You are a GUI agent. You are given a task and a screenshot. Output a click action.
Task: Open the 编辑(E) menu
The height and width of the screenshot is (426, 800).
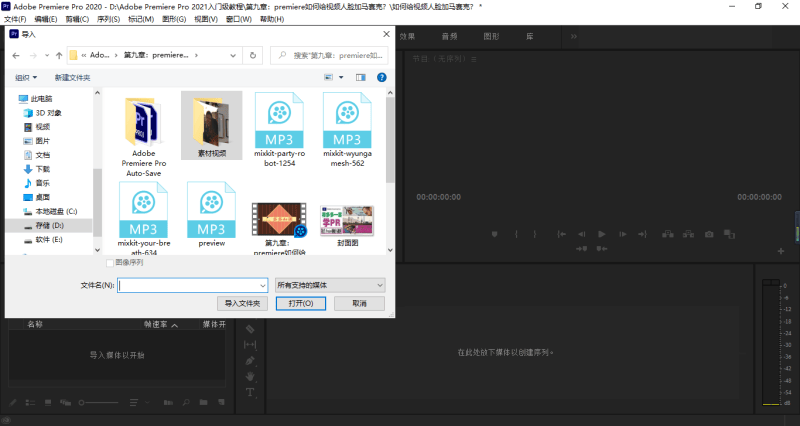click(46, 19)
